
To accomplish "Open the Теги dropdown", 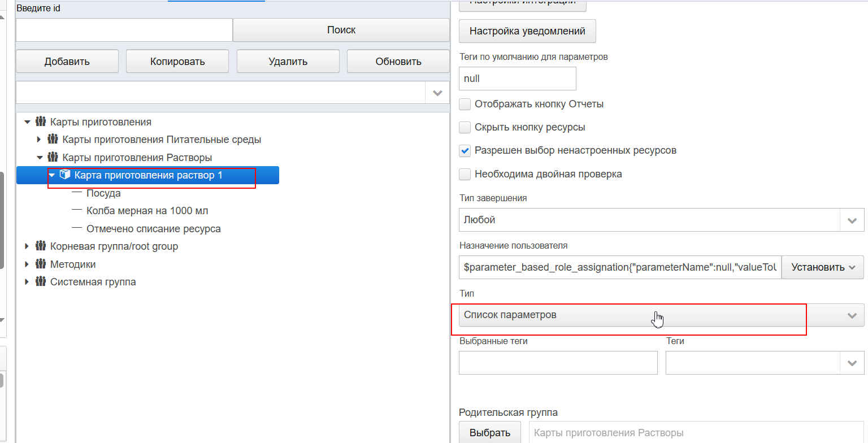I will 852,363.
